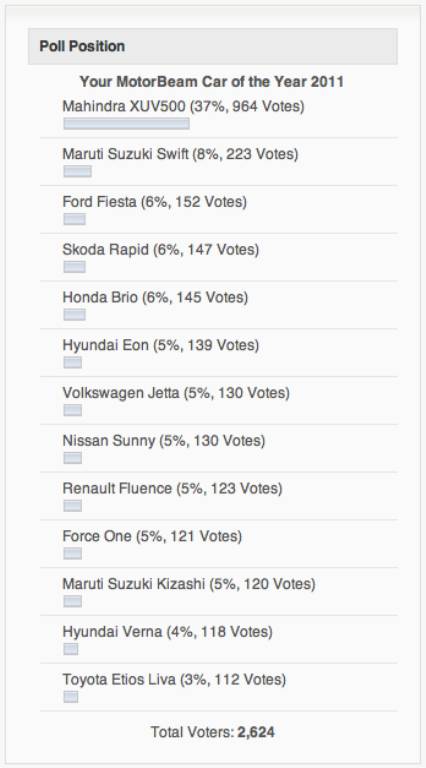The image size is (426, 768).
Task: Click the Honda Brio result label
Action: 155,297
